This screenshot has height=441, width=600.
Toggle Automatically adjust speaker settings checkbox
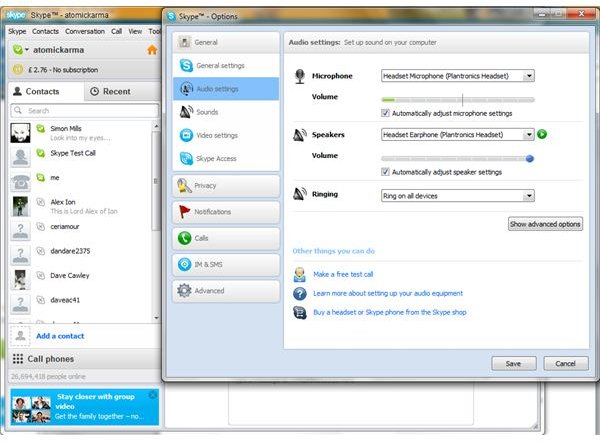[385, 172]
